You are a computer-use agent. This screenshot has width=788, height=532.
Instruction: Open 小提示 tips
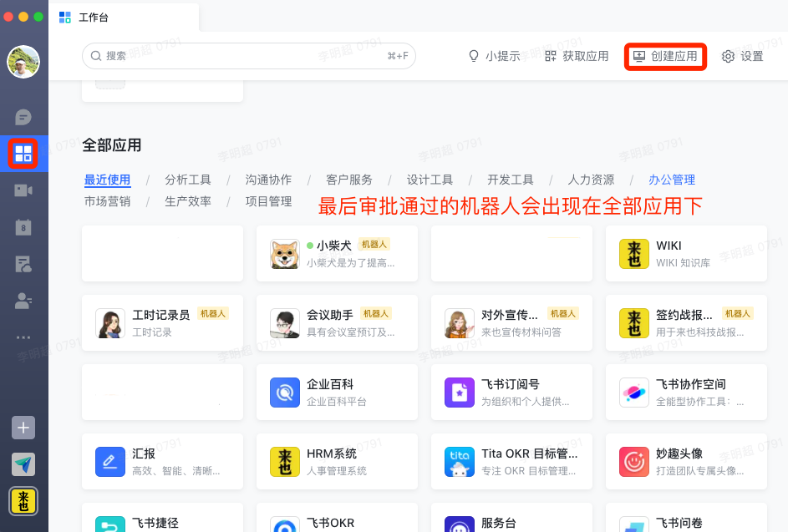point(494,56)
